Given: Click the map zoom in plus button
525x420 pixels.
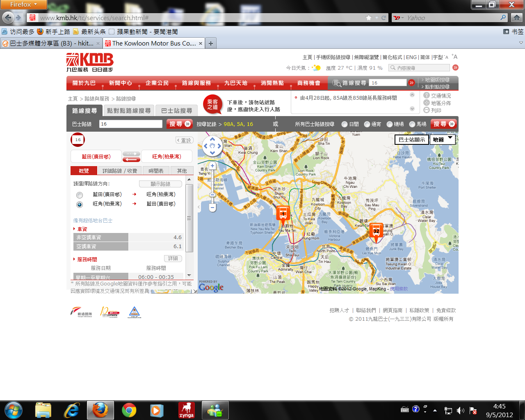Looking at the screenshot, I should (212, 166).
